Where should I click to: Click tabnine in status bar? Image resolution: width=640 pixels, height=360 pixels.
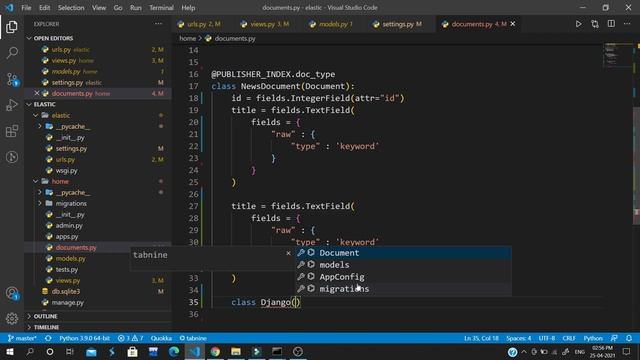pyautogui.click(x=193, y=338)
